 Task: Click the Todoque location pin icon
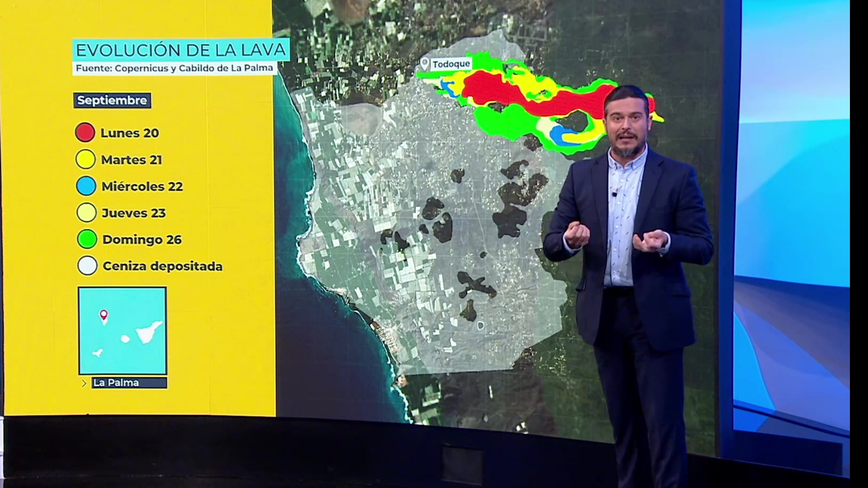[x=425, y=64]
